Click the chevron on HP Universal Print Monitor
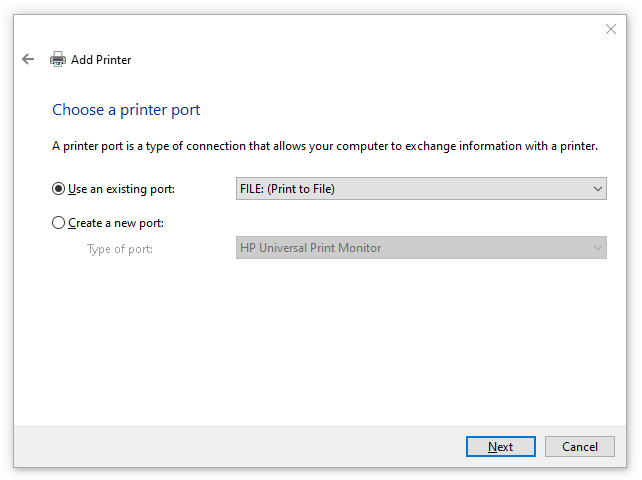 click(x=597, y=248)
